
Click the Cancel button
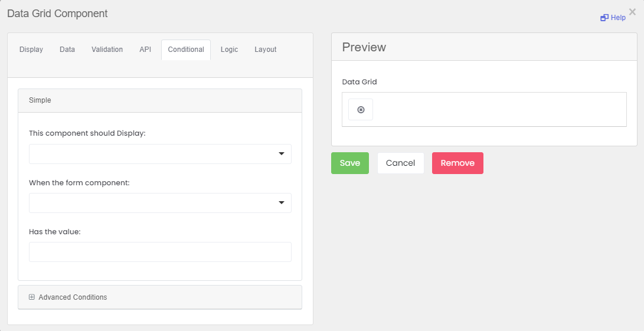(x=400, y=163)
